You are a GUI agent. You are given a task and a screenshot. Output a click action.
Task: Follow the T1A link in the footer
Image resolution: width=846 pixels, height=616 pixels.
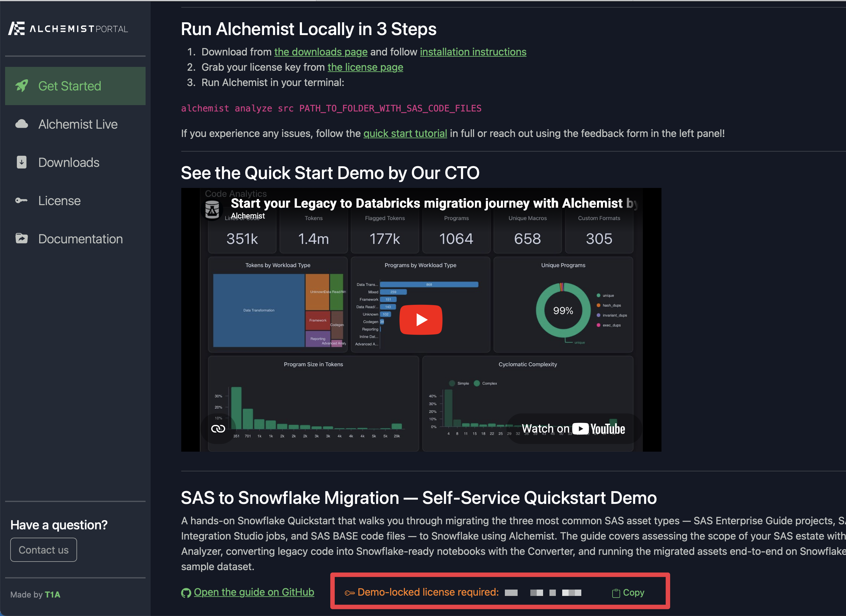tap(53, 594)
